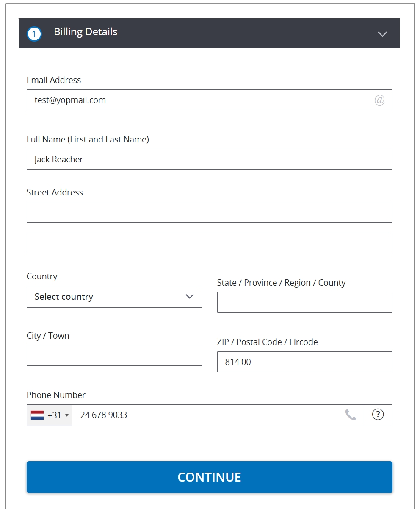
Task: Open the +31 phone country code selector
Action: tap(50, 415)
